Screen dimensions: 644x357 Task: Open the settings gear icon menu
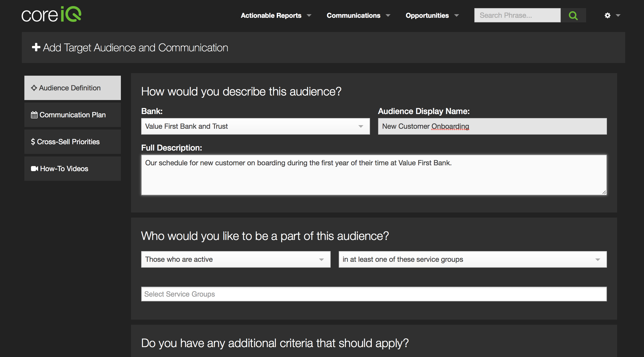pyautogui.click(x=607, y=15)
